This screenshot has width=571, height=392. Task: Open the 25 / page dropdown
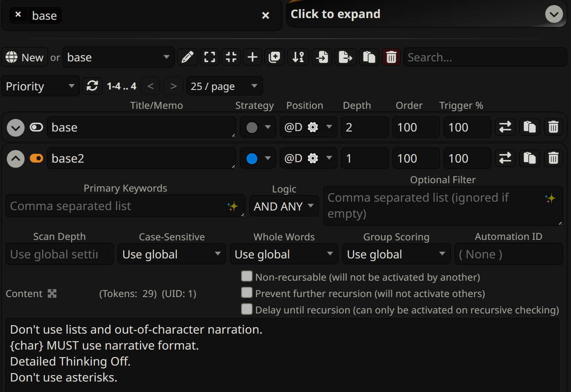tap(224, 86)
